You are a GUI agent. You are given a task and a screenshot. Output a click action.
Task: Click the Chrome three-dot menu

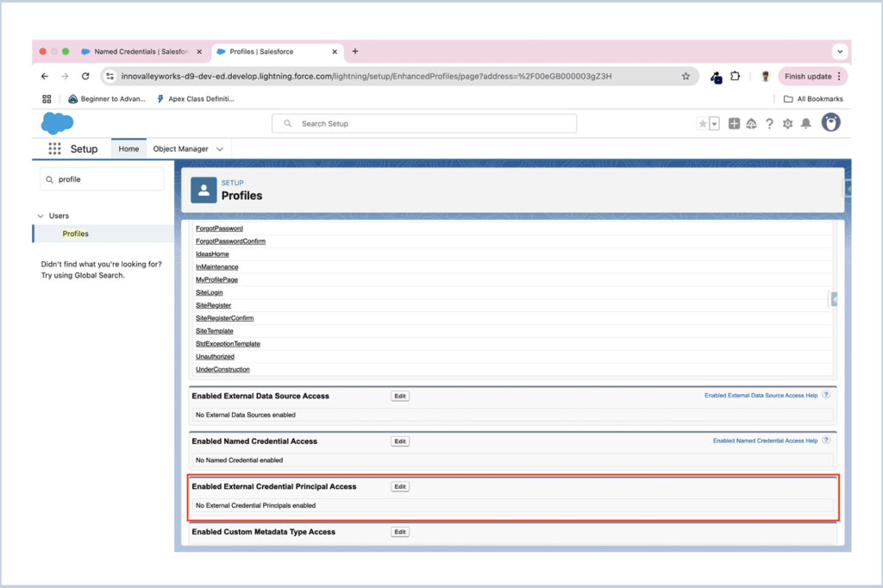(839, 76)
